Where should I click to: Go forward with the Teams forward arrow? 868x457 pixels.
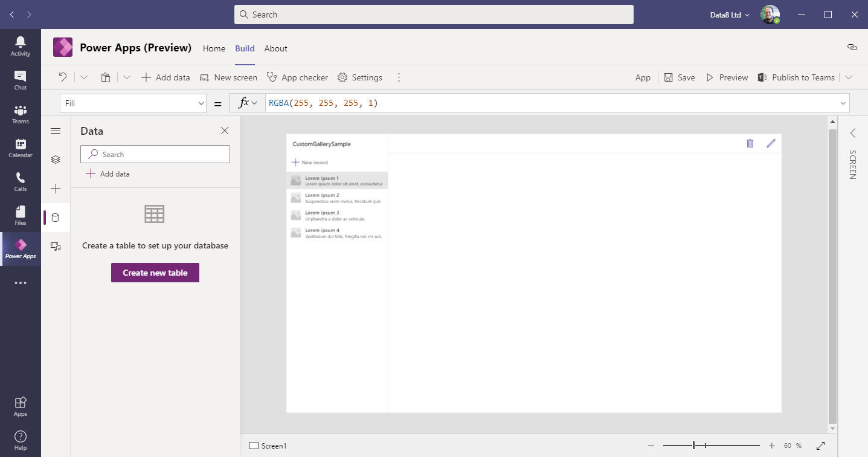30,15
